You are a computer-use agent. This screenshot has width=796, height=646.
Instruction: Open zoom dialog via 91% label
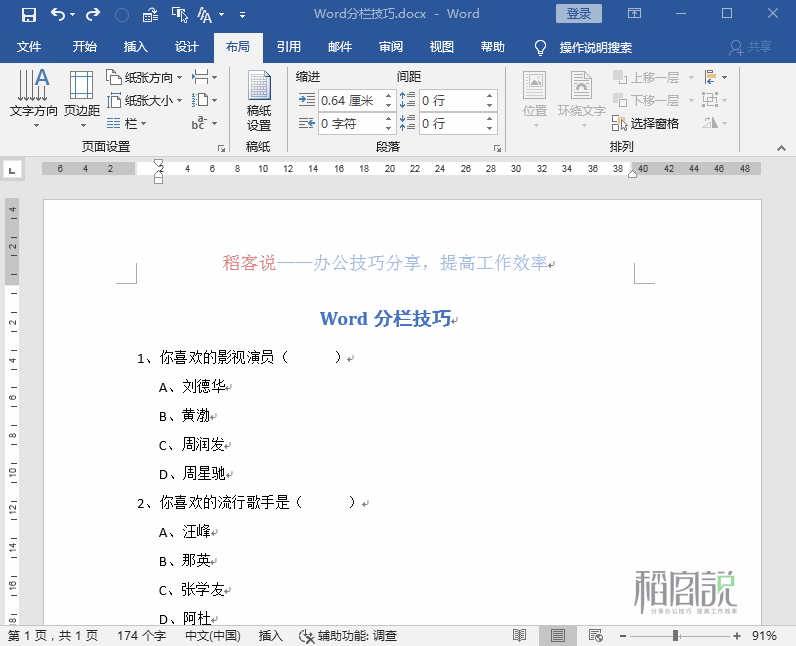click(764, 636)
